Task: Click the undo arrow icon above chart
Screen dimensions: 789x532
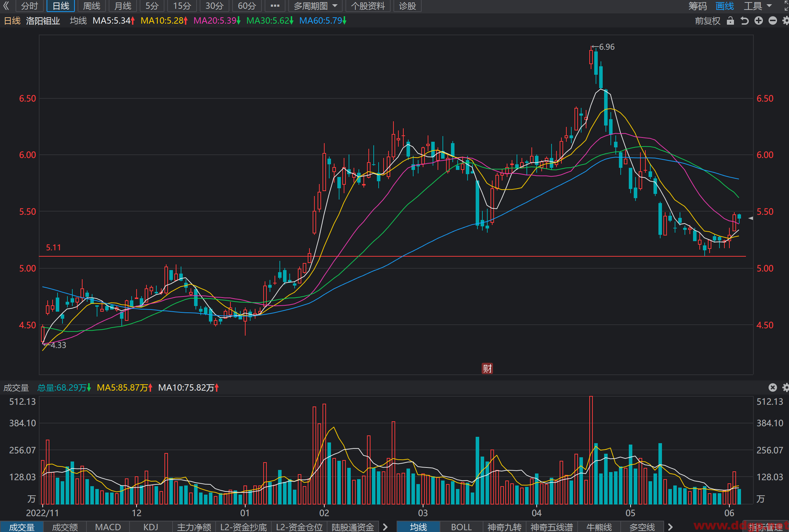Action: pos(744,21)
